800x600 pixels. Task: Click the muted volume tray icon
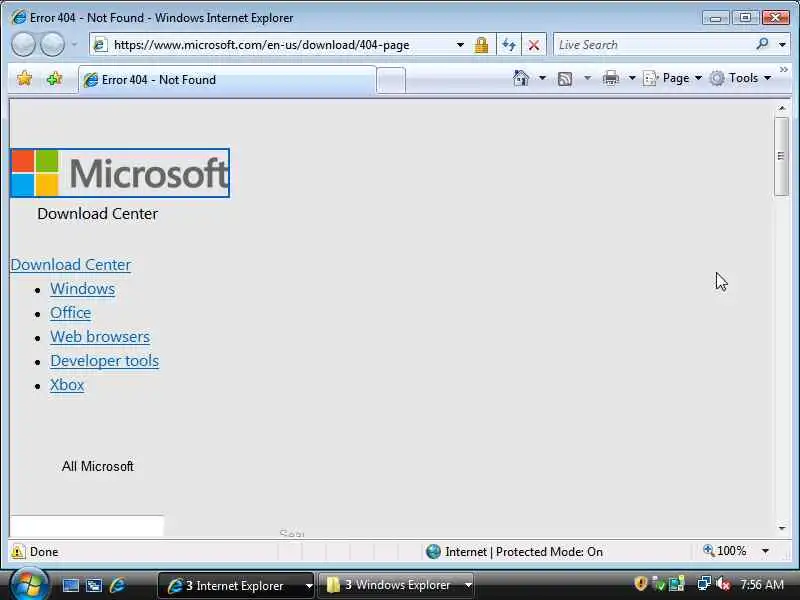coord(723,584)
